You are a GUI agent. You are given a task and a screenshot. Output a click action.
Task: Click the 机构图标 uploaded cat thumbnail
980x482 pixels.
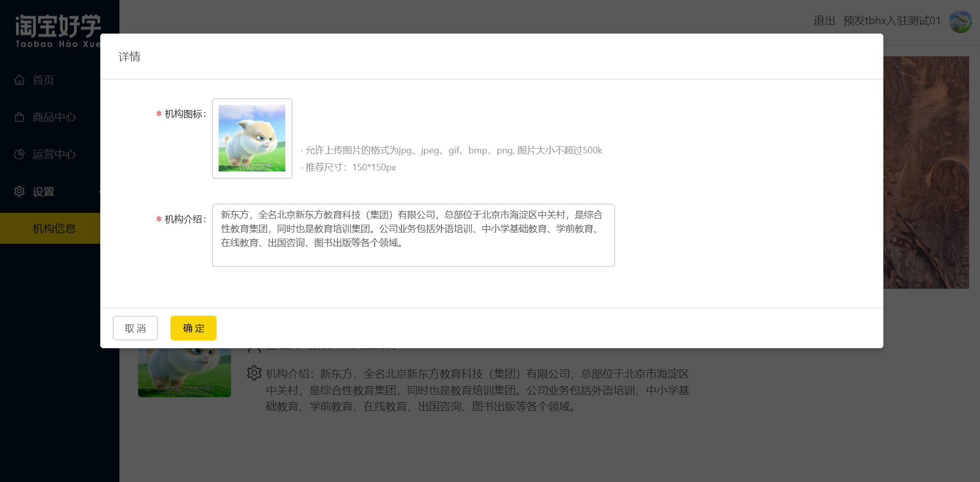pyautogui.click(x=252, y=138)
